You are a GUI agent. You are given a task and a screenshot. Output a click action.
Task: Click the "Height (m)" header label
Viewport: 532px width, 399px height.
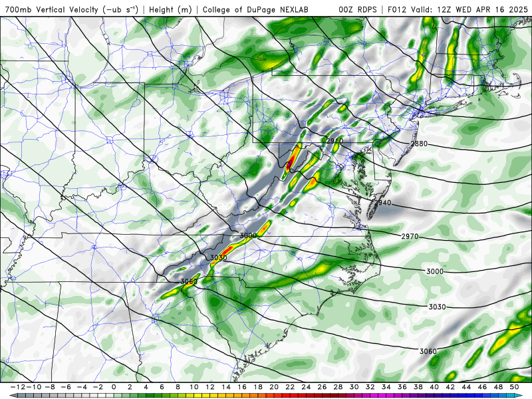pos(170,9)
